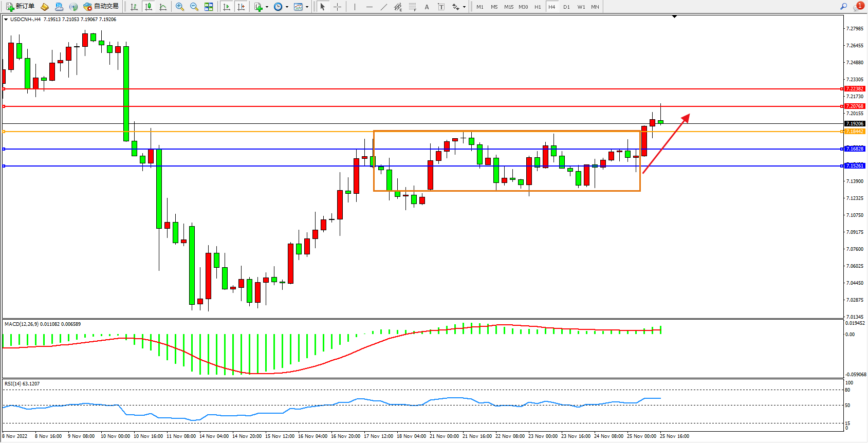
Task: Switch to D1 timeframe
Action: tap(566, 7)
